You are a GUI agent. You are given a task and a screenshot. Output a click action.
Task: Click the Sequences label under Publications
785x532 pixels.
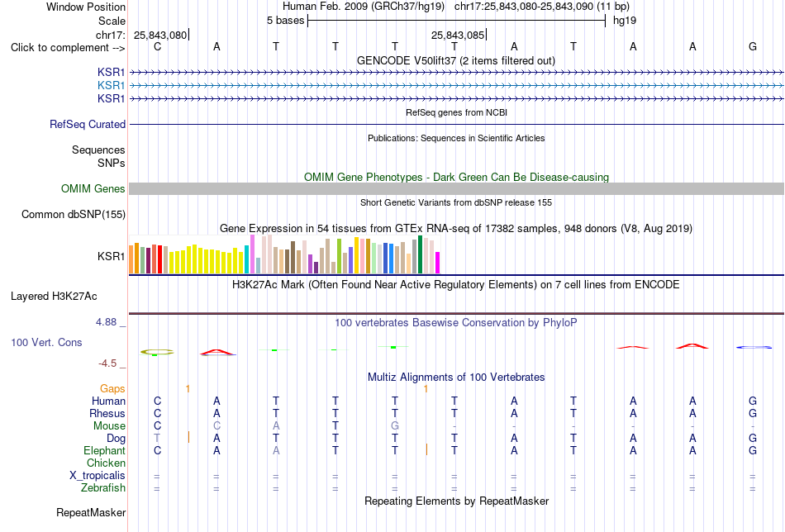pos(98,150)
